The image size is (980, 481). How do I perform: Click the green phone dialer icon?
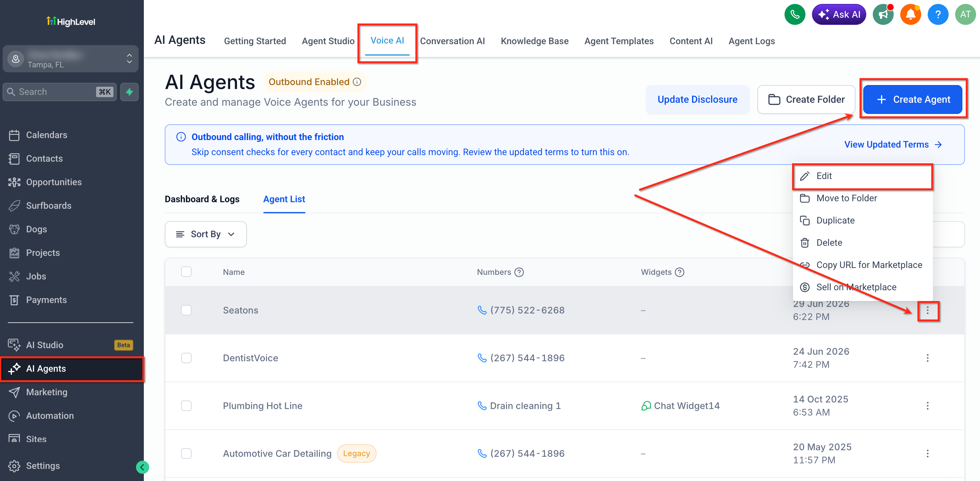coord(795,14)
